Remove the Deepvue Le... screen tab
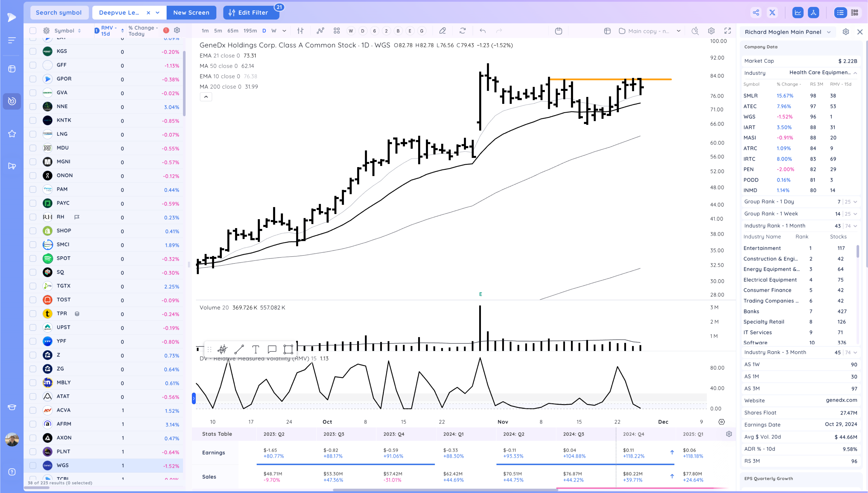Screen dimensions: 868x493 click(x=148, y=13)
